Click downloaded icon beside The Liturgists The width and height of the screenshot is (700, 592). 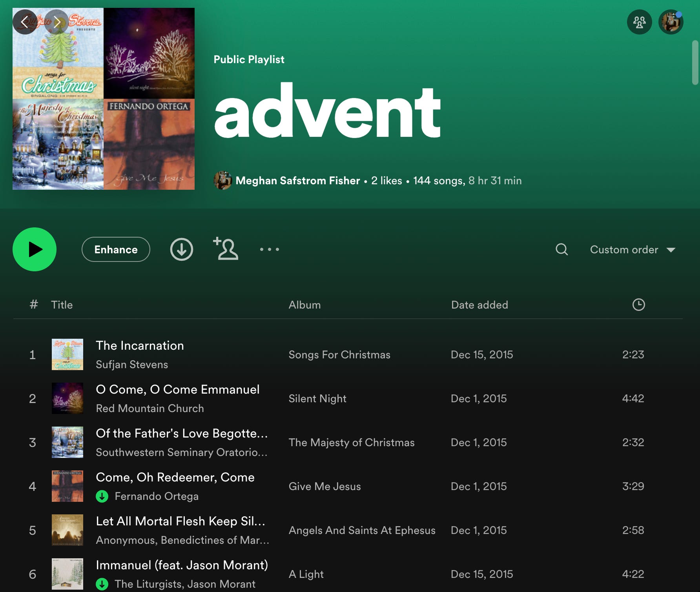[102, 584]
